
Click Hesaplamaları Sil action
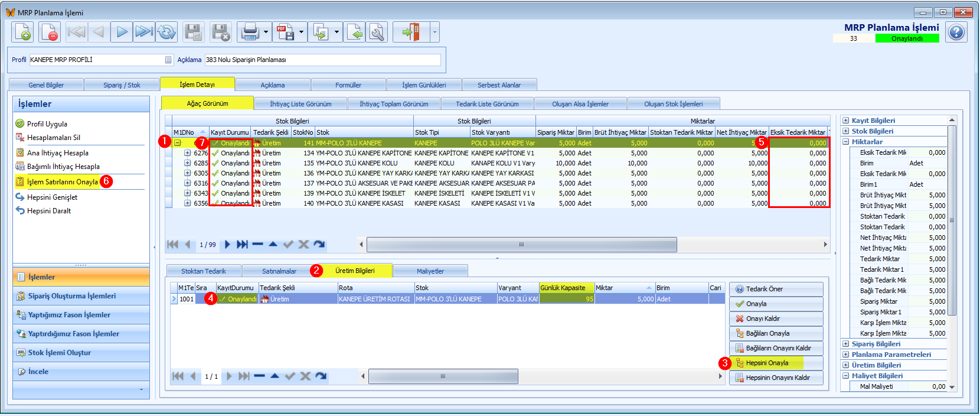[54, 138]
